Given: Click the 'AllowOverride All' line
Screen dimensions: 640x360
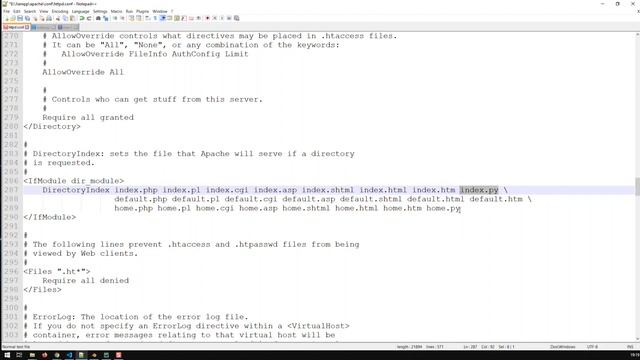Looking at the screenshot, I should [83, 72].
